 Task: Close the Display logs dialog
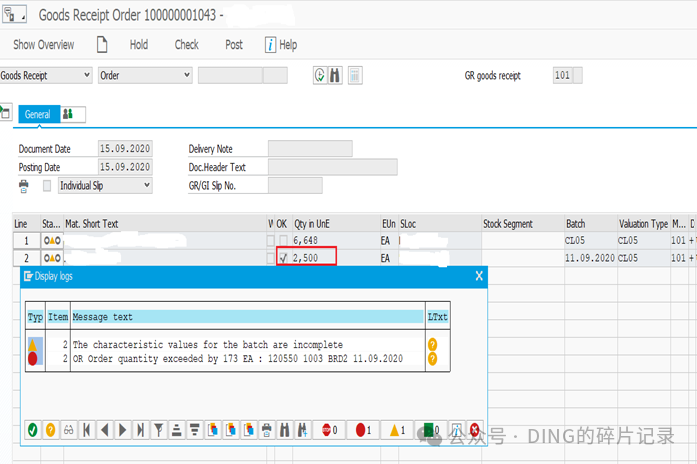pos(479,276)
